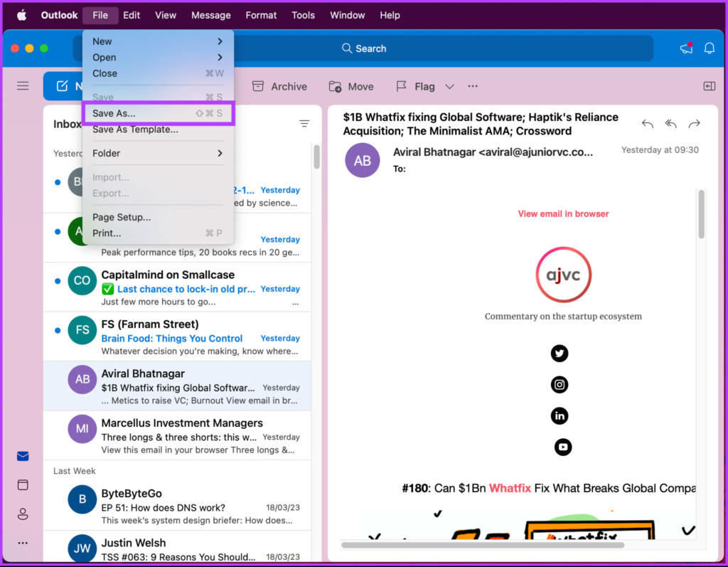The image size is (728, 567).
Task: Click the reading pane horizontal scrollbar
Action: tap(483, 545)
